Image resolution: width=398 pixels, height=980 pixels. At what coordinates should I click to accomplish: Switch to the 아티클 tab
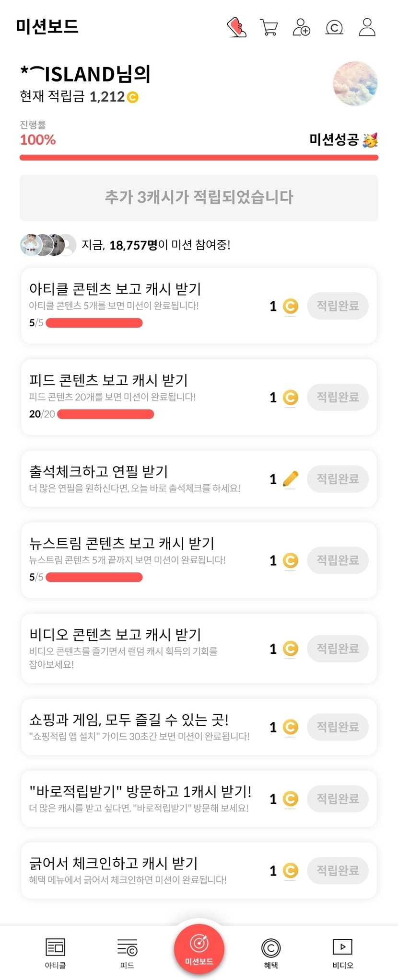tap(55, 953)
